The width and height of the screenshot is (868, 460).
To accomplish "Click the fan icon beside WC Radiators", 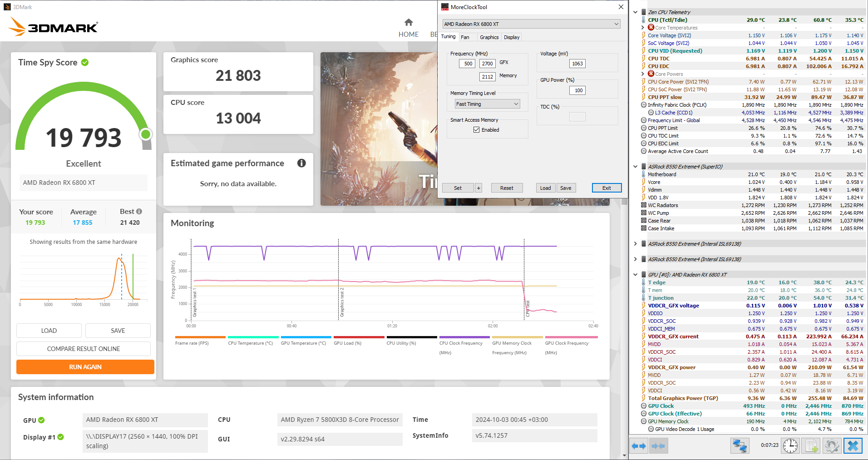I will pos(644,205).
